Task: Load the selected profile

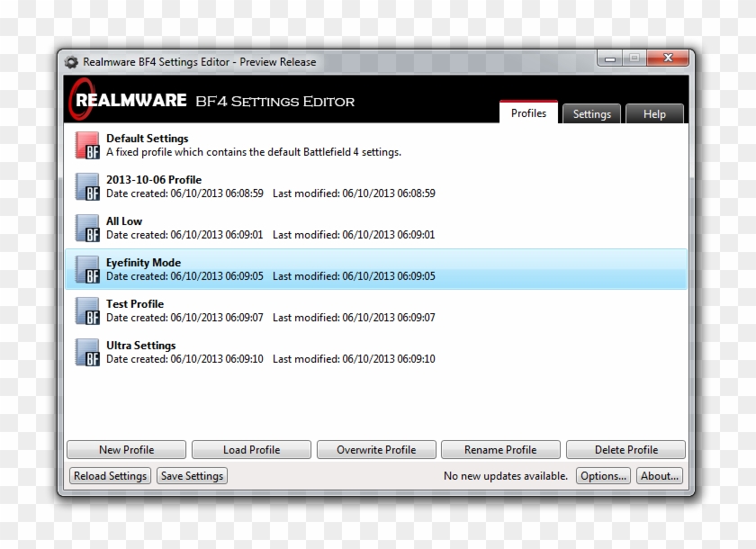Action: [x=251, y=449]
